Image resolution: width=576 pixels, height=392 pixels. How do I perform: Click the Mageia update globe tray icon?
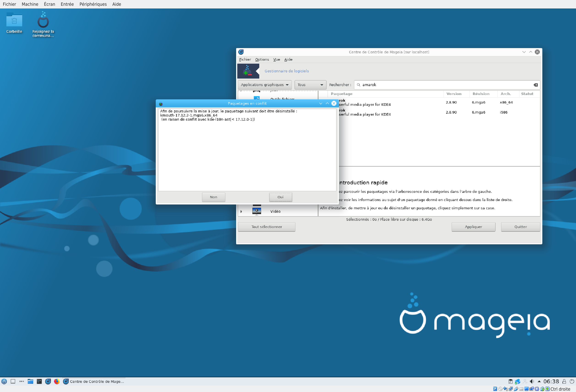[x=518, y=381]
